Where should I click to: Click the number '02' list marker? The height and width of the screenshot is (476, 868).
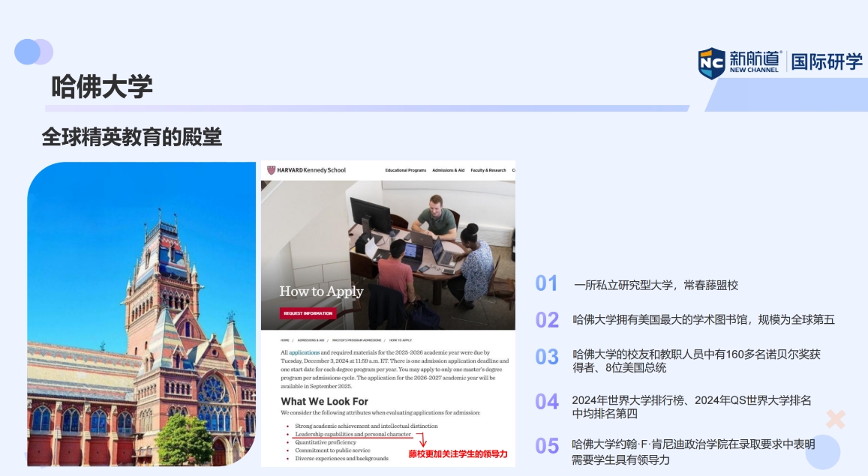coord(547,320)
